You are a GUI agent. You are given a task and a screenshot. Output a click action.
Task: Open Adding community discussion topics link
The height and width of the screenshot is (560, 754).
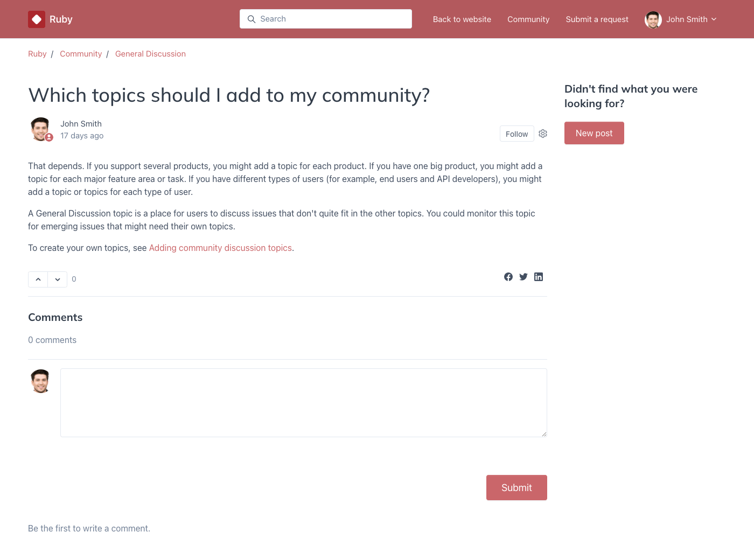coord(220,248)
